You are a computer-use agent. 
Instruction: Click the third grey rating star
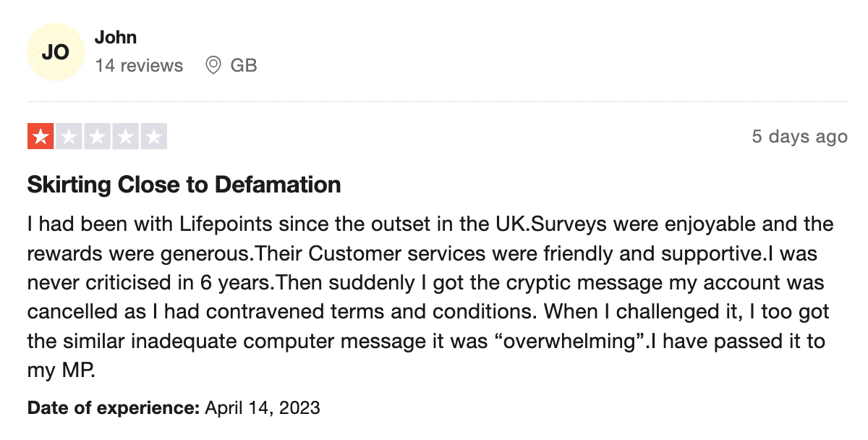97,136
